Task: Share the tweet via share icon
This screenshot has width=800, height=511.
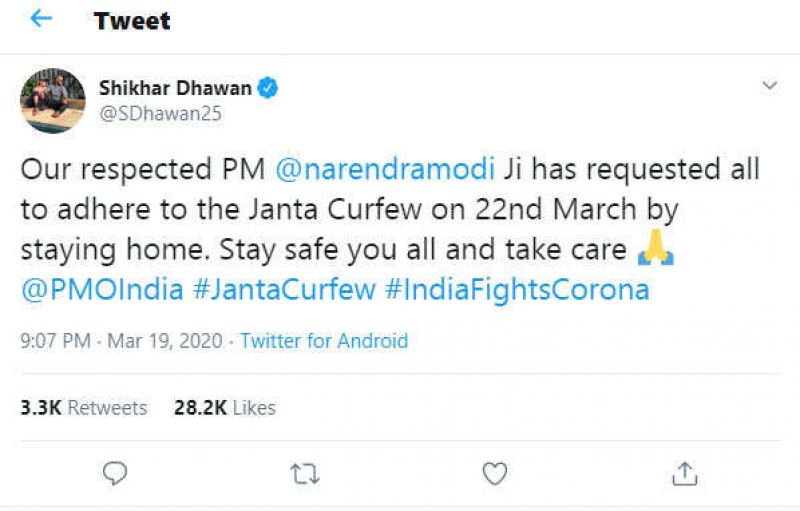Action: (684, 471)
